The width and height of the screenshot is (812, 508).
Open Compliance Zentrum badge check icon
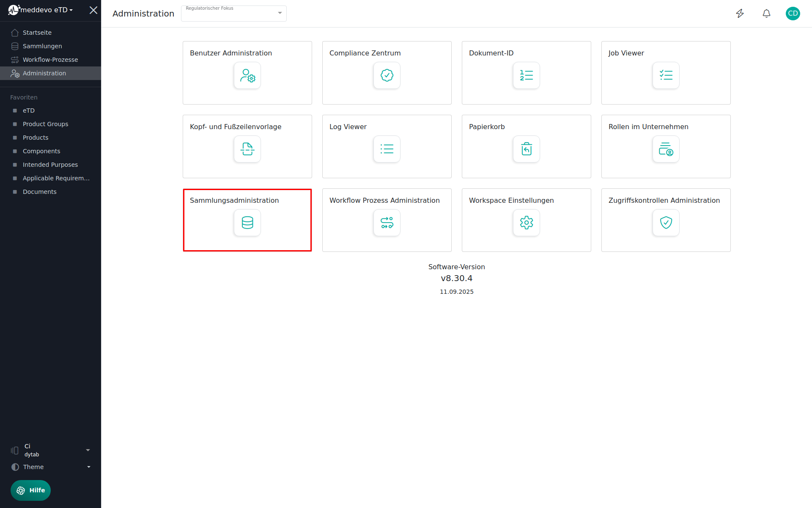click(x=387, y=75)
